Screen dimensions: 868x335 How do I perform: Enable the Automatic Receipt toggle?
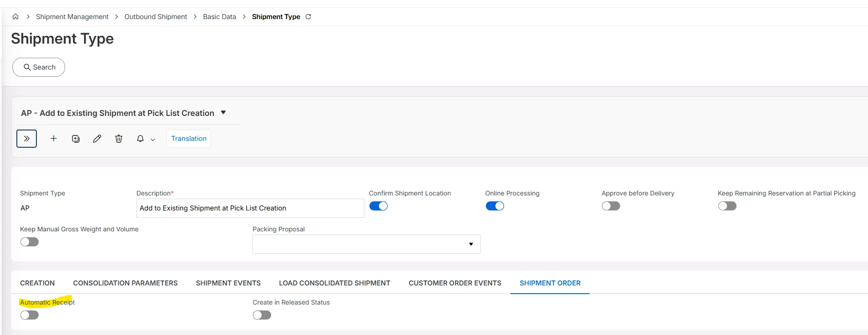(30, 315)
